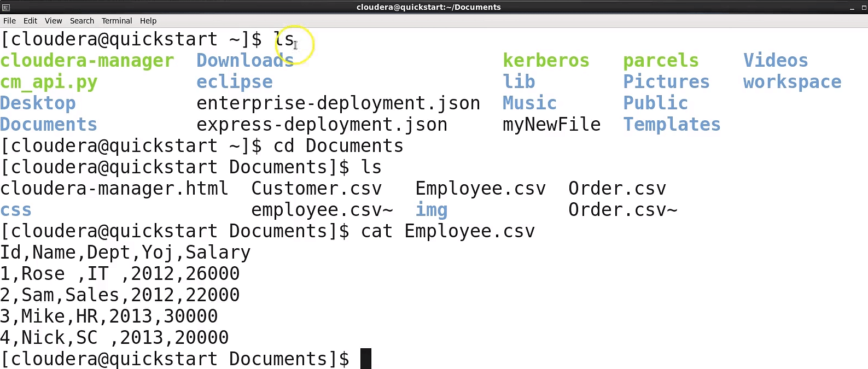The width and height of the screenshot is (868, 369).
Task: Click the Customer.csv file name
Action: tap(316, 189)
